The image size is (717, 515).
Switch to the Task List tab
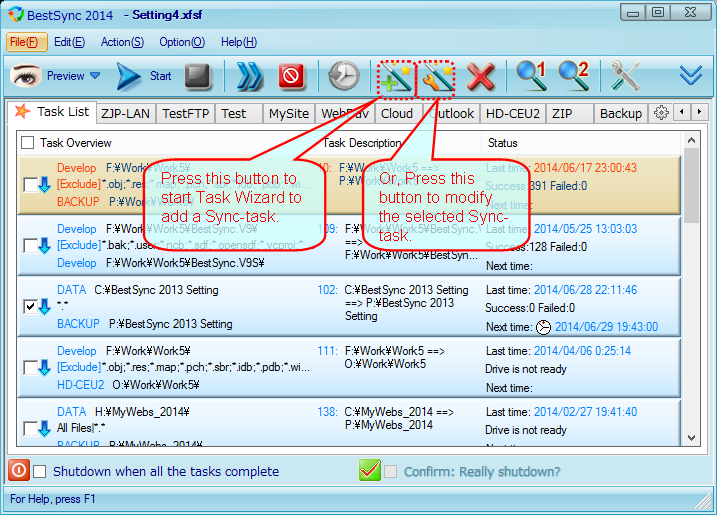[x=52, y=112]
